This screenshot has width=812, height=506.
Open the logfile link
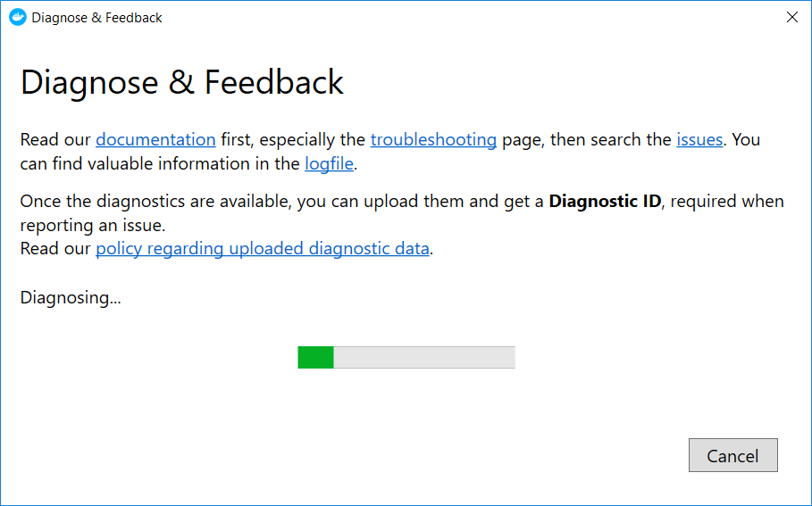pyautogui.click(x=329, y=163)
